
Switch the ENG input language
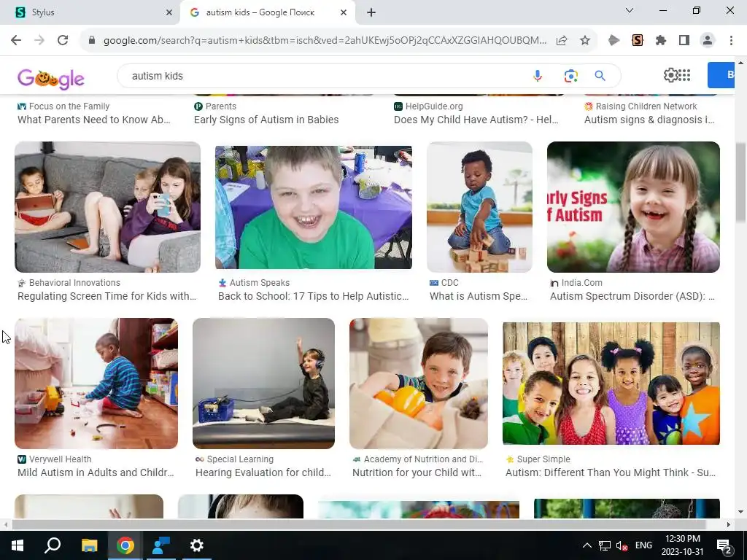[x=643, y=545]
